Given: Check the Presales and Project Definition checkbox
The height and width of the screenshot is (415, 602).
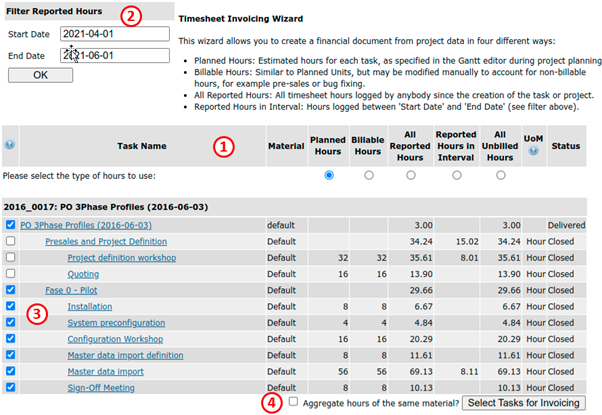Looking at the screenshot, I should [10, 242].
